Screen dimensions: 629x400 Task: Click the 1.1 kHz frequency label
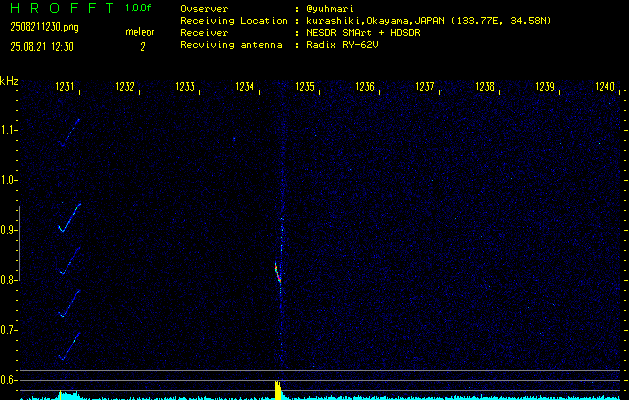8,130
